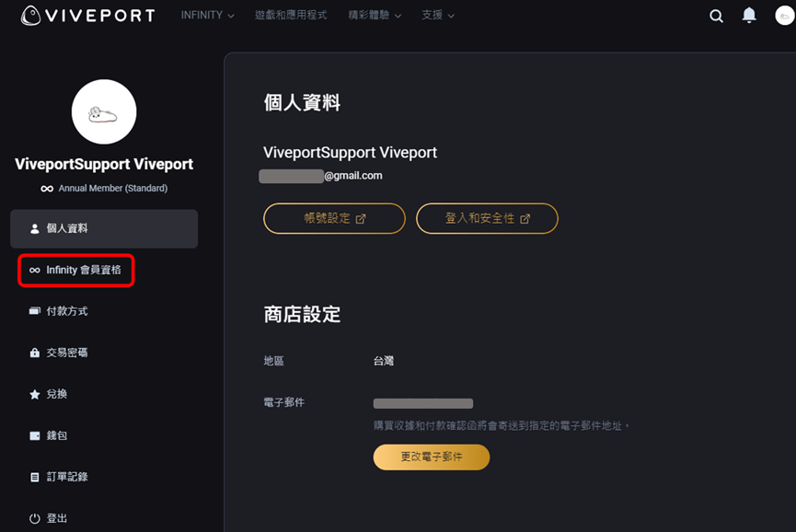
Task: Click the top-right user avatar
Action: click(784, 16)
